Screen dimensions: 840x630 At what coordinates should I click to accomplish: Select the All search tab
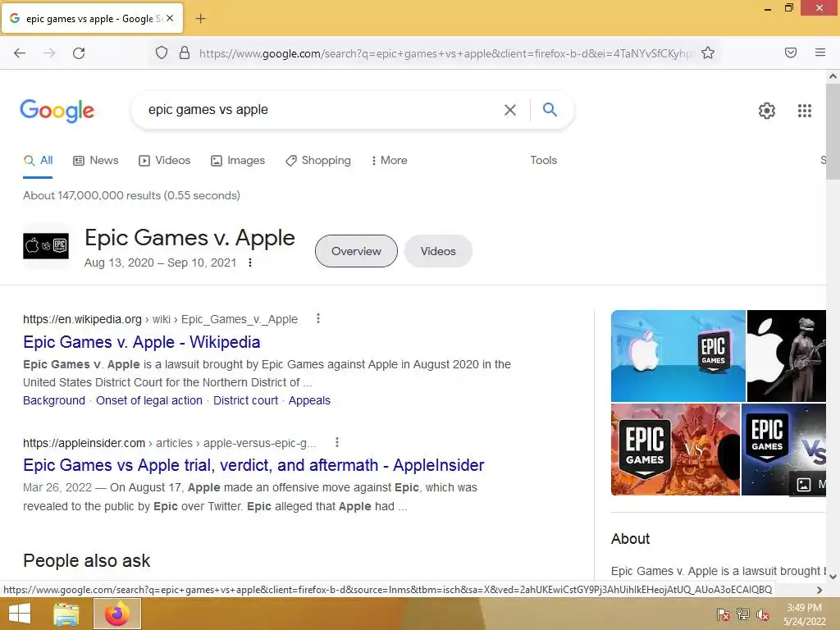[38, 160]
